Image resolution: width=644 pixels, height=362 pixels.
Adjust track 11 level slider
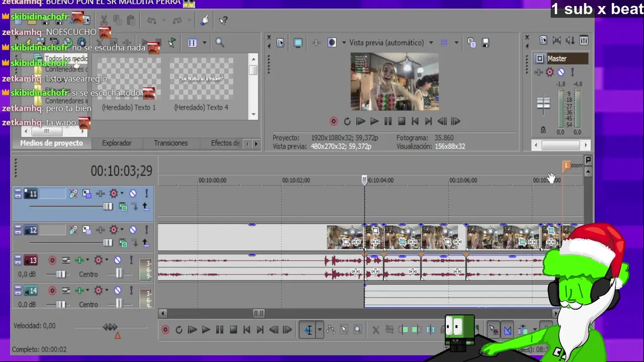click(x=108, y=207)
